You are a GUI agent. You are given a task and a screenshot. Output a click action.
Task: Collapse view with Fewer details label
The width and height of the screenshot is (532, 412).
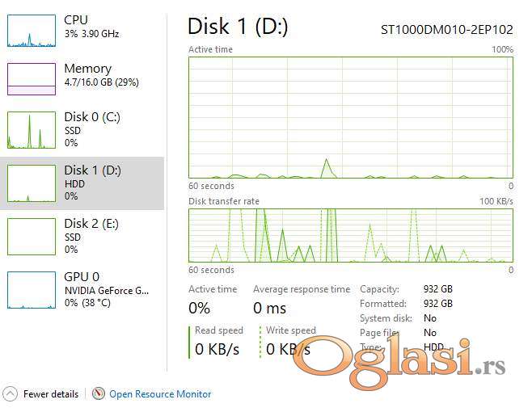(51, 394)
